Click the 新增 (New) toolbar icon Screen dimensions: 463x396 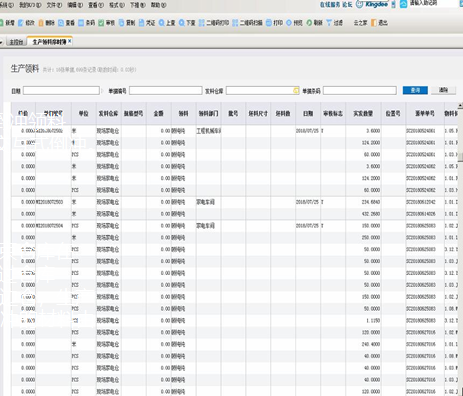[x=2, y=23]
